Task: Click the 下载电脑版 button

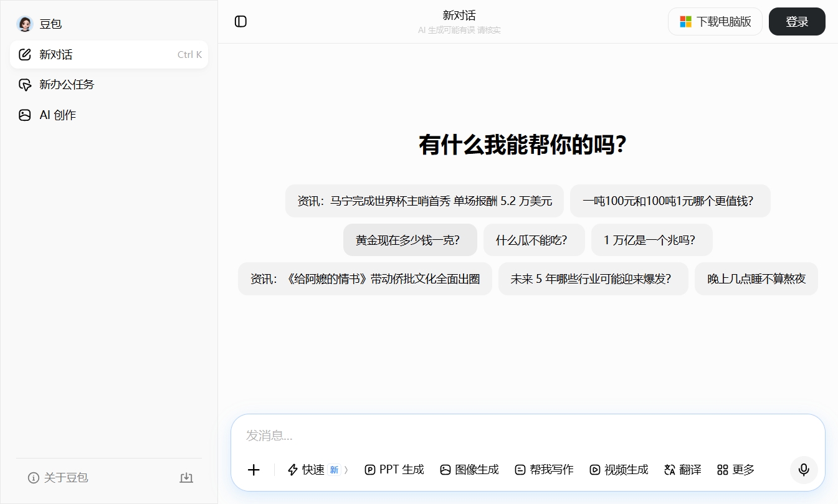Action: pos(715,22)
